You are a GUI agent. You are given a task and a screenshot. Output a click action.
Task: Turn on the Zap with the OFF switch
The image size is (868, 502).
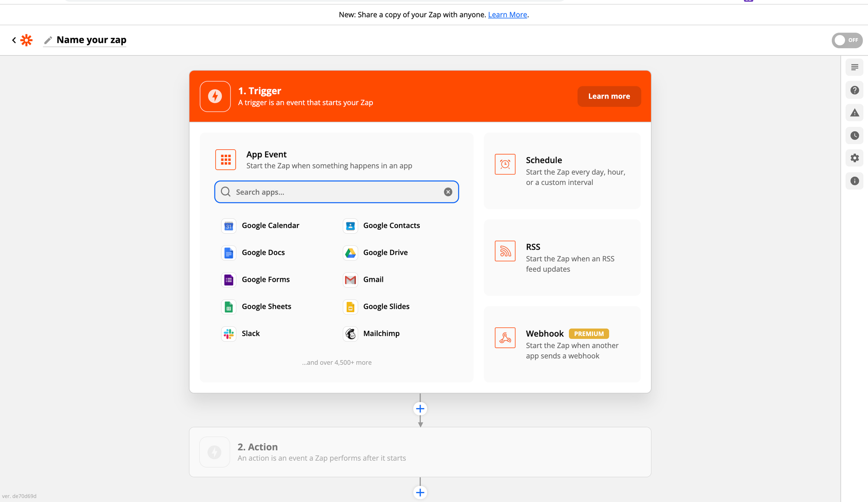point(847,40)
